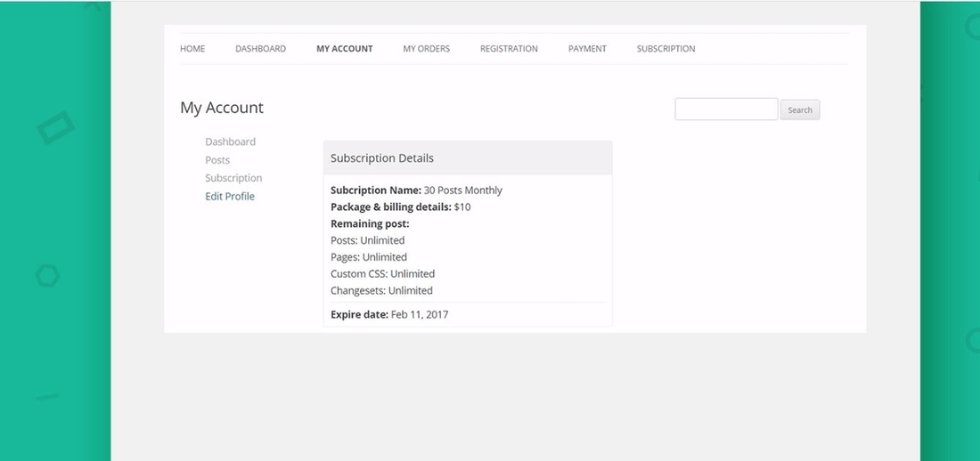Click the '30 Posts Monthly' subscription name

[x=463, y=190]
